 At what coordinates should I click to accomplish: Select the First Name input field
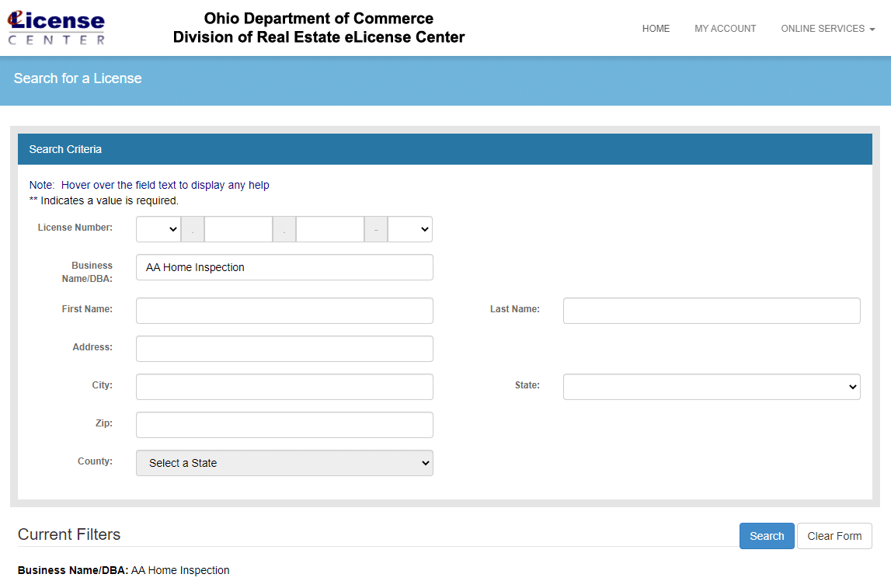[284, 310]
